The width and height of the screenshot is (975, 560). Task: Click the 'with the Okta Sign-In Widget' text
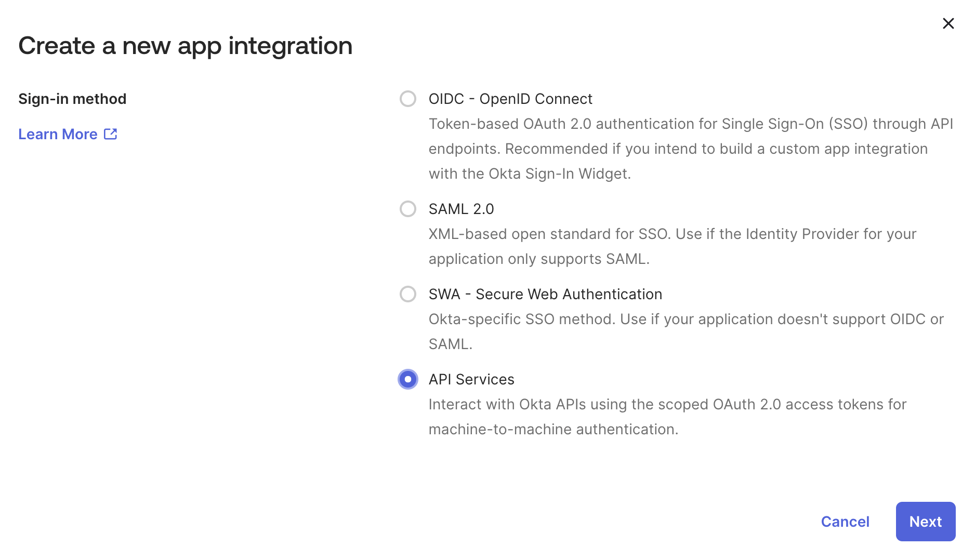530,174
